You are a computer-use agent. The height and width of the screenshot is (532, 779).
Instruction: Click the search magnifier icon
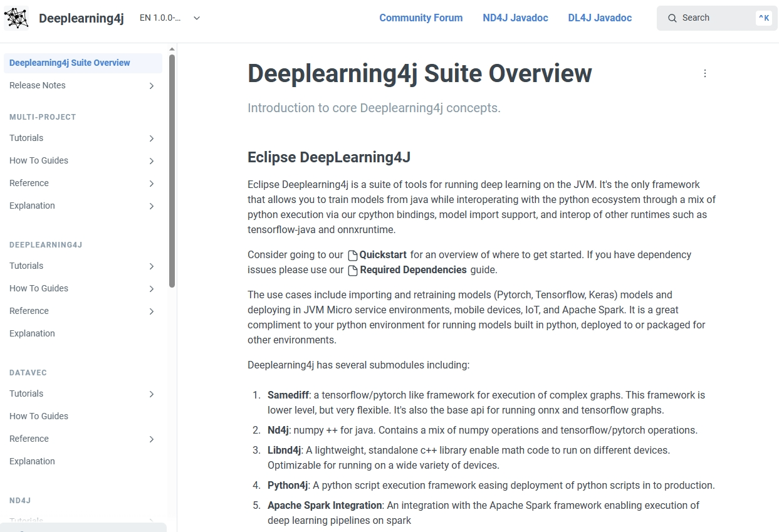[x=672, y=18]
